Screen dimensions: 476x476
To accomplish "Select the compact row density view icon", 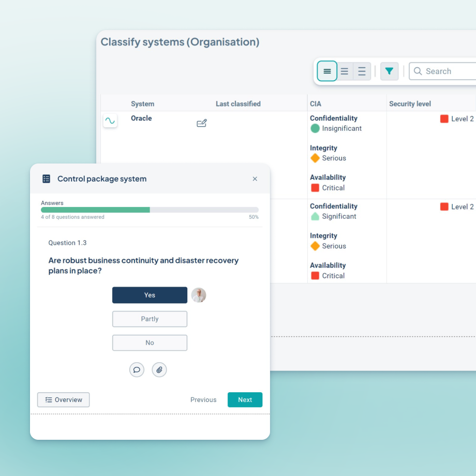I will [x=327, y=71].
